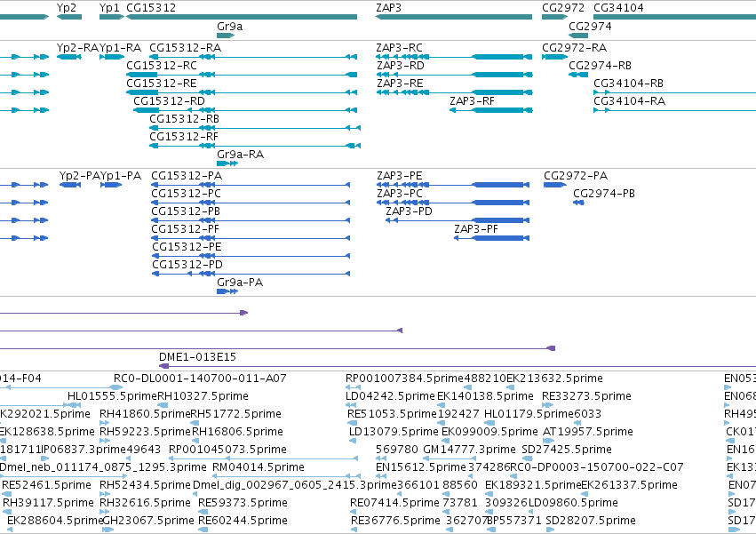Click EST 'HL01555.5prime'
The image size is (756, 534).
[112, 396]
